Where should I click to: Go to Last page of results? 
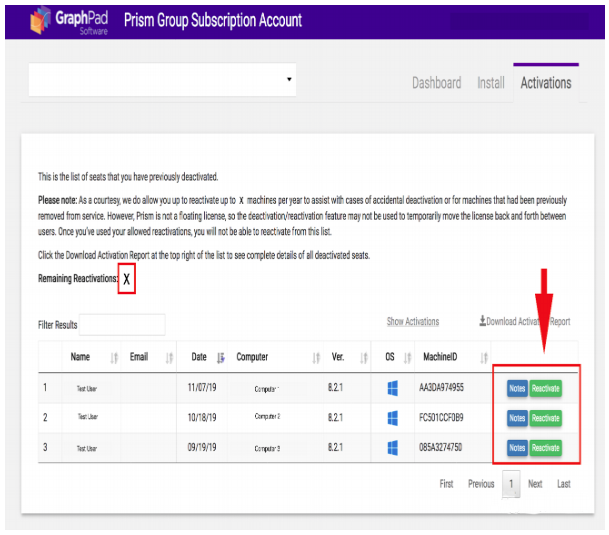click(564, 484)
